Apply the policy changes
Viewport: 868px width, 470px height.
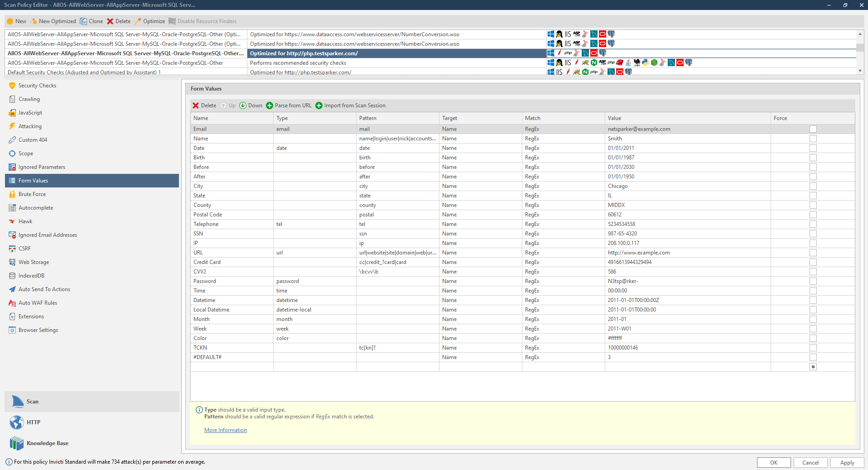pyautogui.click(x=847, y=462)
